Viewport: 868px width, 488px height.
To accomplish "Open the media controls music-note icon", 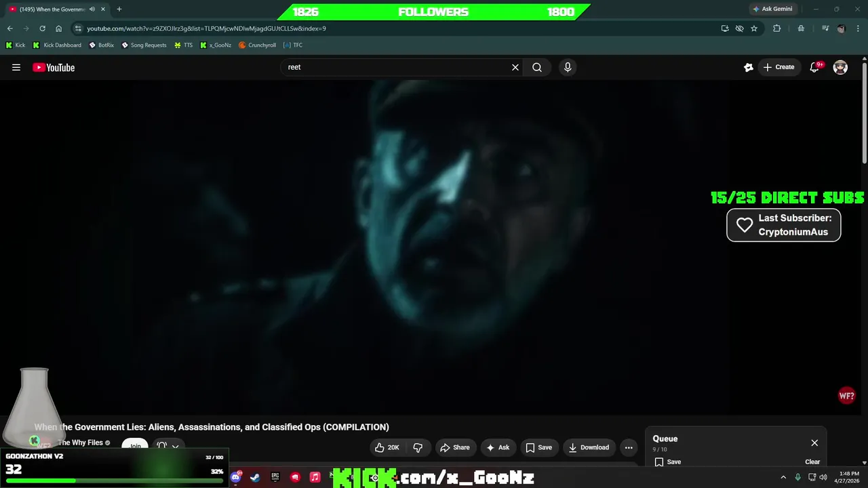I will tap(825, 28).
